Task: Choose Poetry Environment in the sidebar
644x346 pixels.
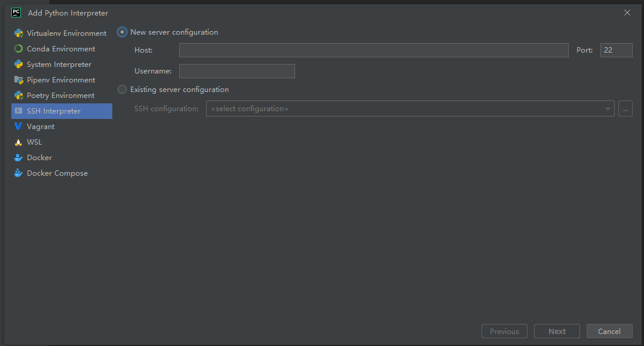Action: pyautogui.click(x=62, y=96)
